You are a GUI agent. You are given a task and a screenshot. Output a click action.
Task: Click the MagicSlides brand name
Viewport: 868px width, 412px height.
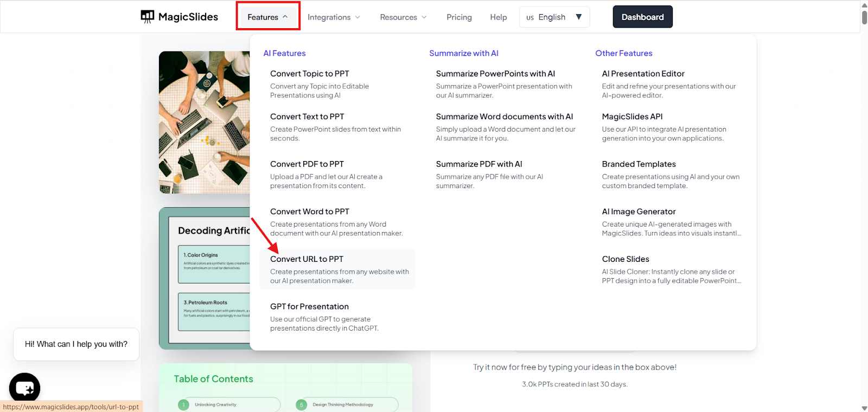click(188, 17)
